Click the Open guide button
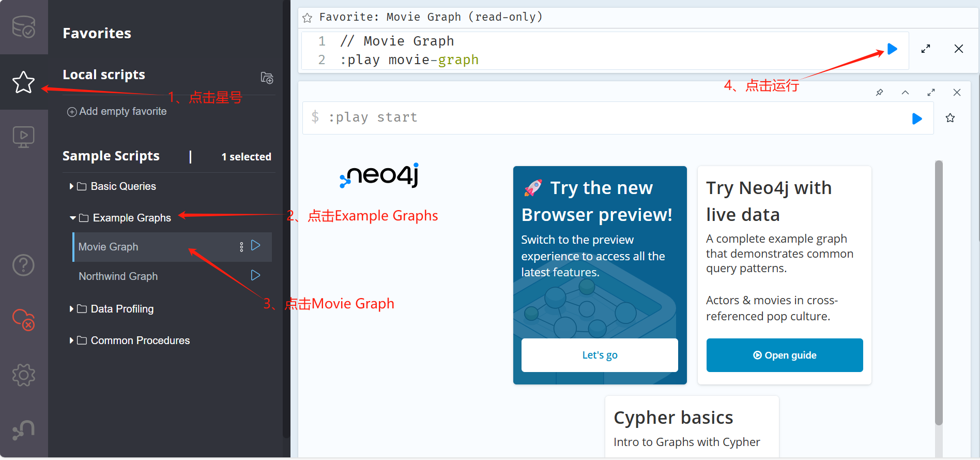Image resolution: width=980 pixels, height=460 pixels. pos(785,355)
